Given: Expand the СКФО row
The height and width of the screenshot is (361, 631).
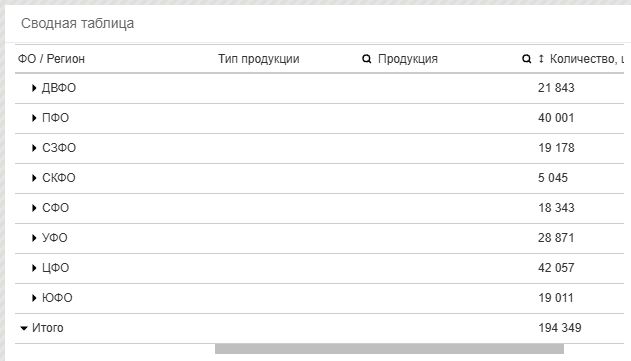Looking at the screenshot, I should point(34,178).
